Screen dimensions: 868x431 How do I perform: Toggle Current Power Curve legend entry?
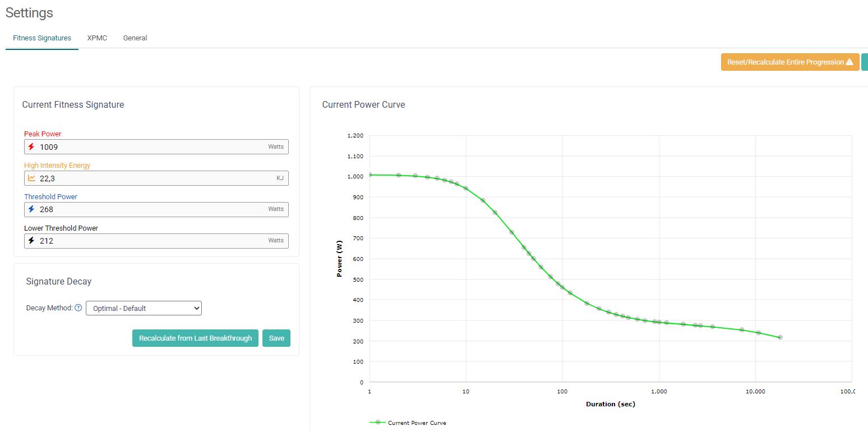(408, 423)
